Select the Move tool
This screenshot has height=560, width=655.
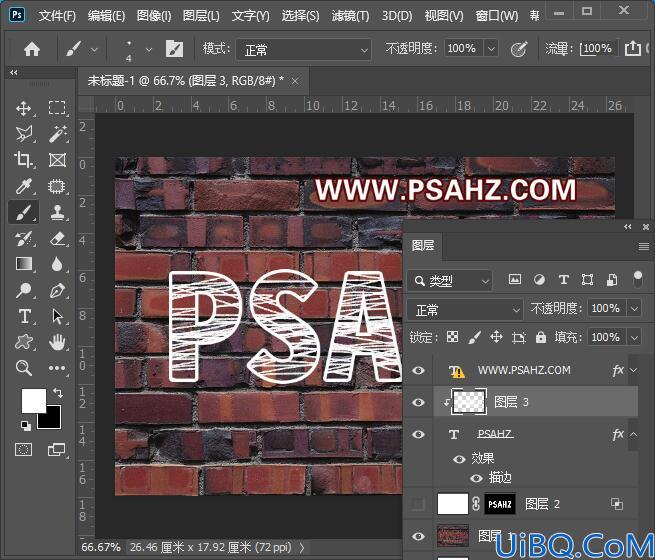tap(23, 108)
